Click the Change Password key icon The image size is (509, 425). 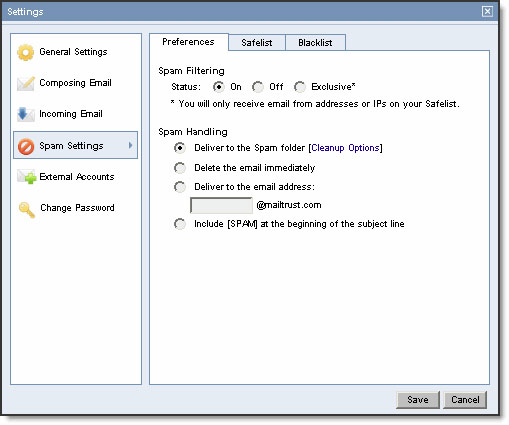click(x=27, y=209)
